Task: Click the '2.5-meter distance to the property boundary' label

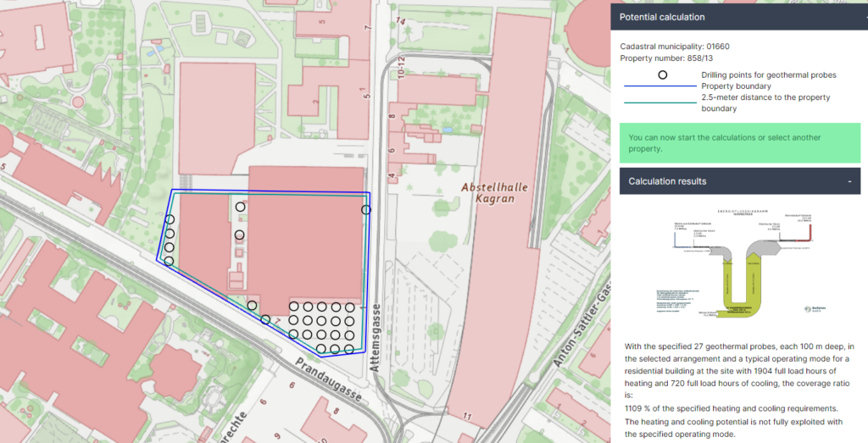Action: (765, 102)
